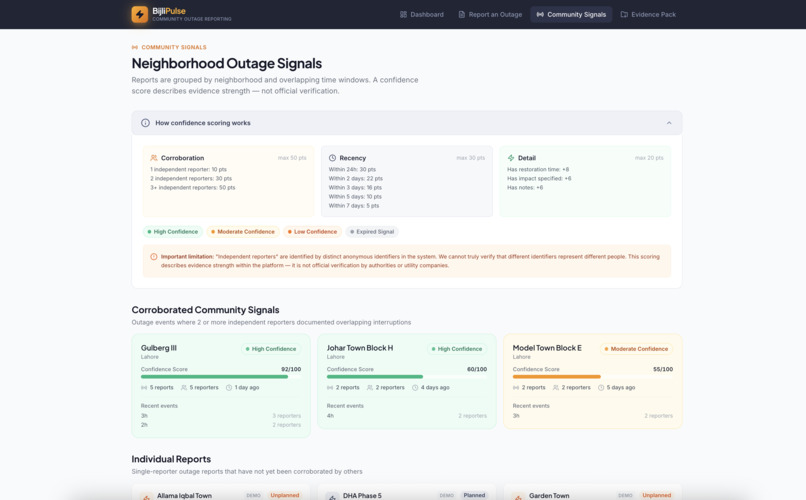Click the reporters icon on Model Town card
The height and width of the screenshot is (500, 806).
coord(556,387)
